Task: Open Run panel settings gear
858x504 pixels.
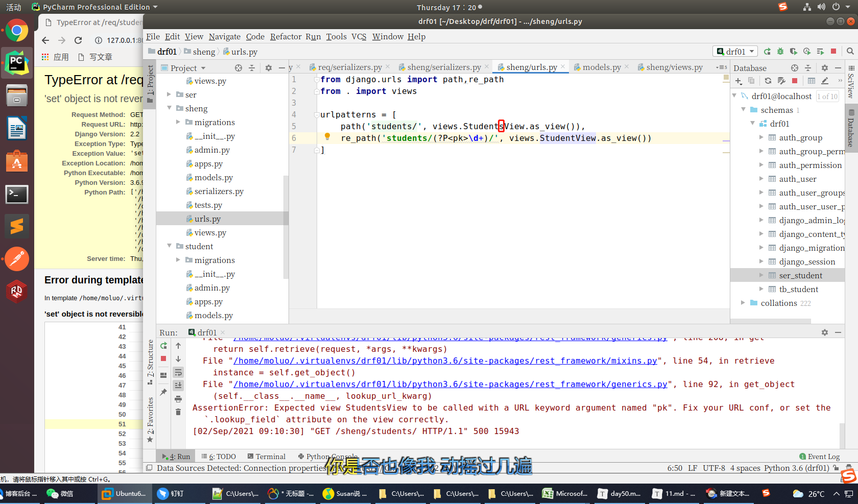Action: click(825, 332)
